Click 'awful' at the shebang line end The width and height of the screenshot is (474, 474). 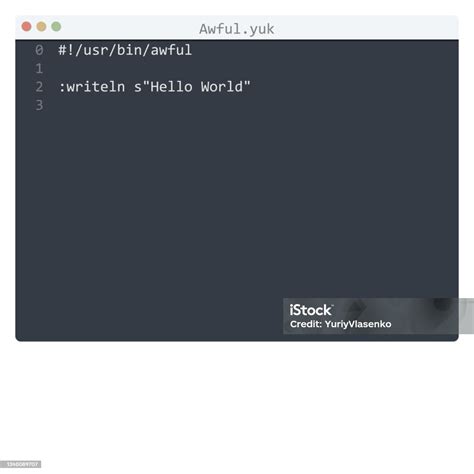click(171, 50)
